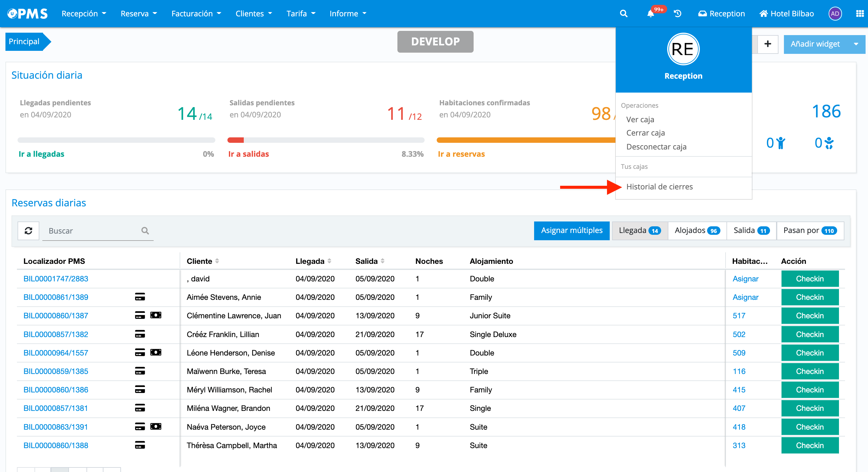The height and width of the screenshot is (472, 868).
Task: Sort table by Llegada column
Action: click(x=329, y=261)
